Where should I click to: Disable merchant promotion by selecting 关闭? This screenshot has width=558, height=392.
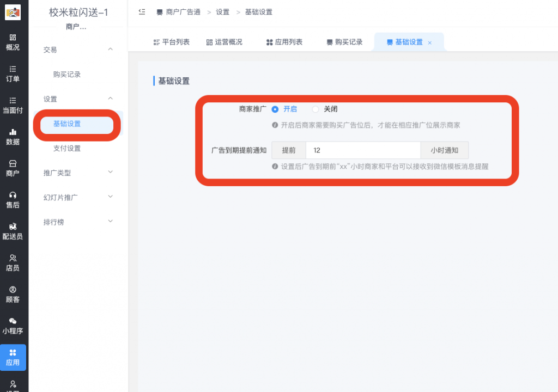coord(315,109)
